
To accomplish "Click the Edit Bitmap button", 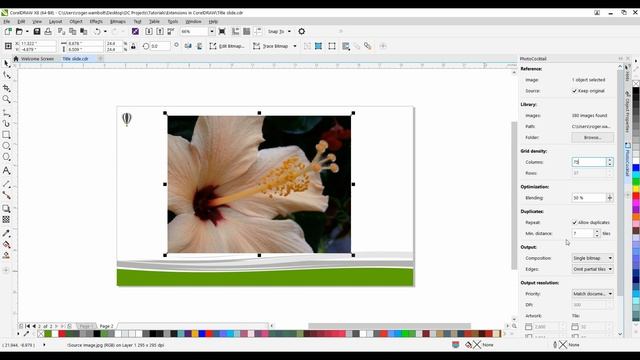I will (x=227, y=46).
